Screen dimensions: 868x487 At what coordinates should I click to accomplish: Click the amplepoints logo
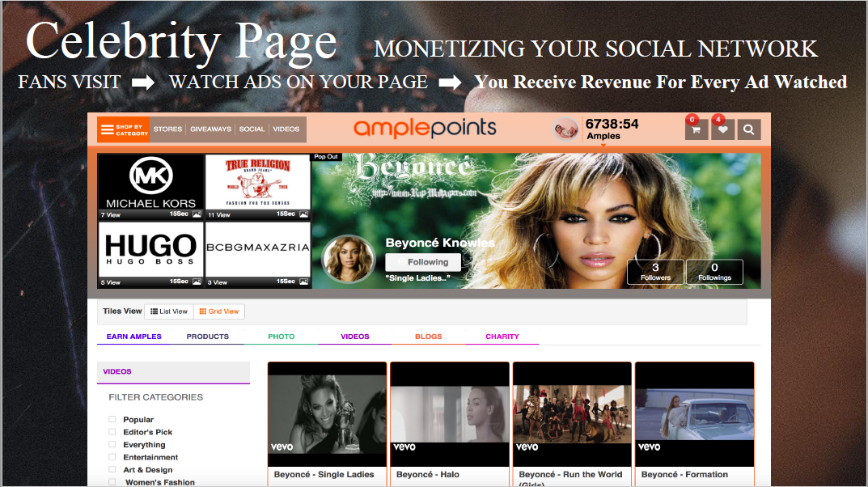(x=425, y=129)
